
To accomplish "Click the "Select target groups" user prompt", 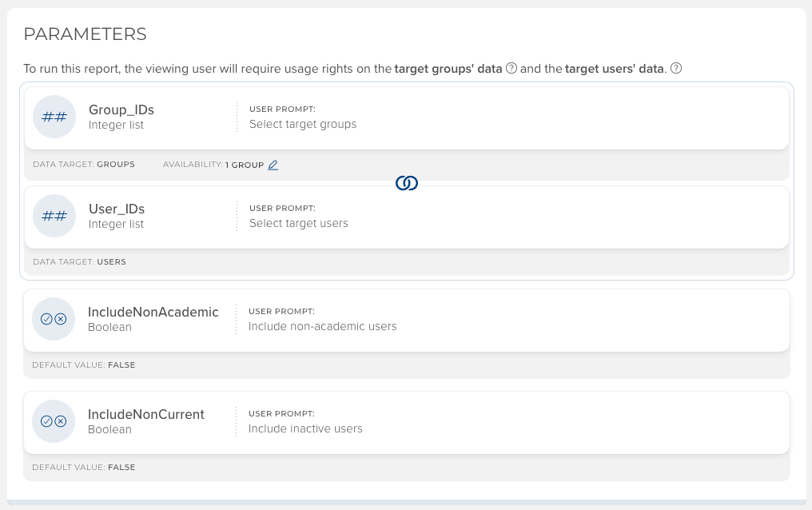I will point(303,124).
